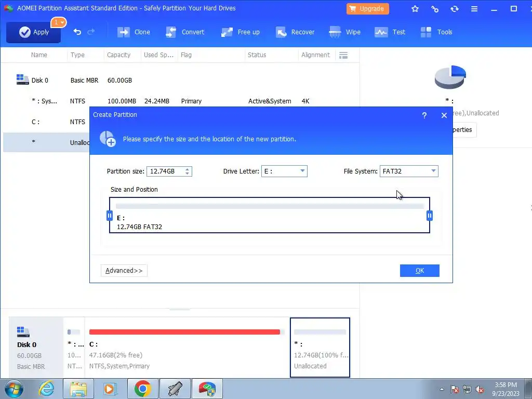Open the Convert menu
The image size is (532, 399).
coord(185,32)
